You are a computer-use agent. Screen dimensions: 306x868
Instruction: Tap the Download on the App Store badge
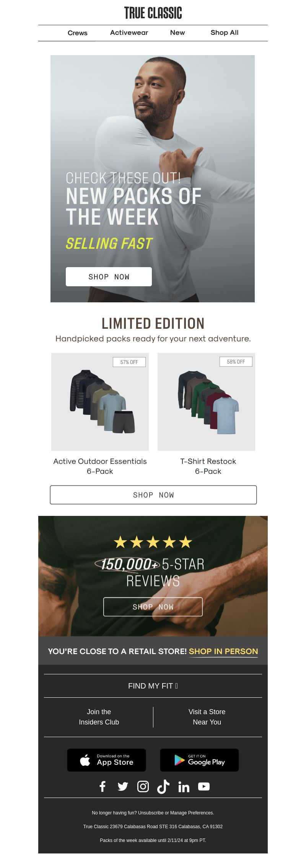(x=107, y=760)
